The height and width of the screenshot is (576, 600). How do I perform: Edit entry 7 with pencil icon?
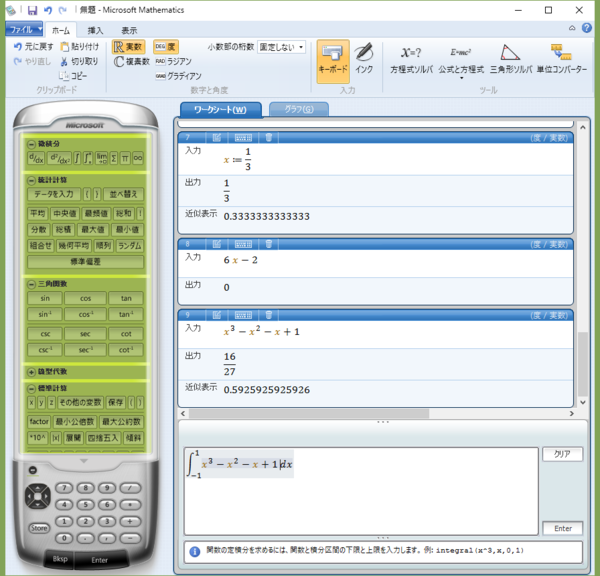(217, 138)
